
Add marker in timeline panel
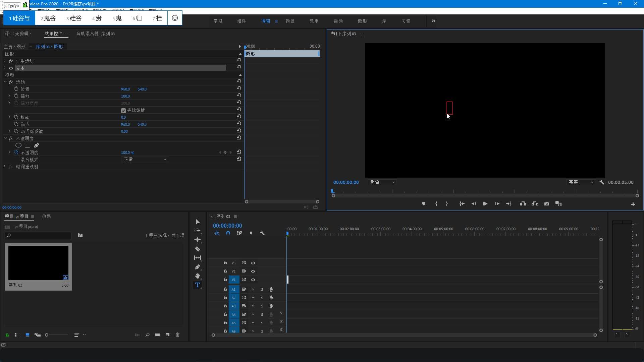point(251,233)
